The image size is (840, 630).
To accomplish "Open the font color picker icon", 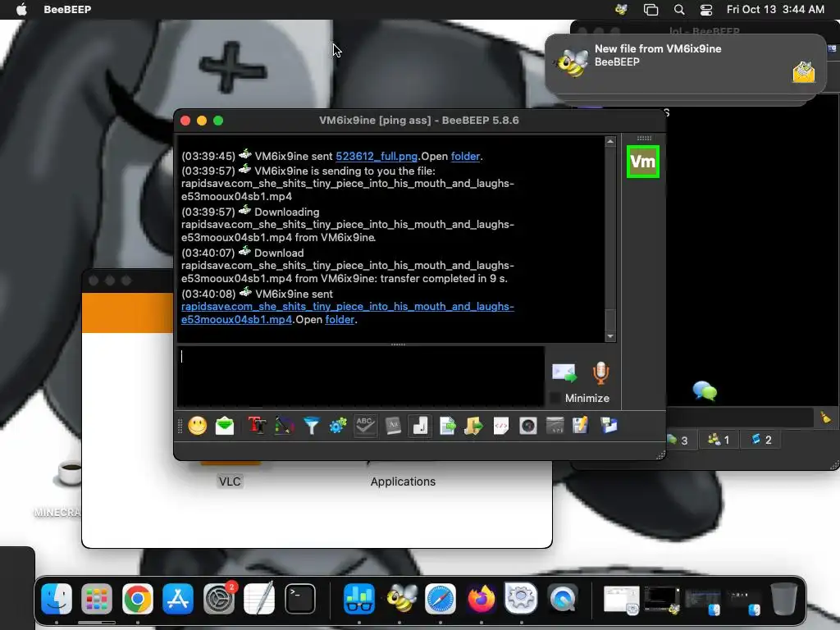I will point(285,426).
